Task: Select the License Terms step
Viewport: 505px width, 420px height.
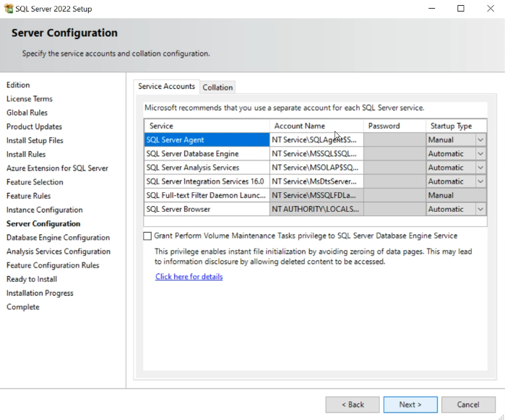Action: click(x=30, y=99)
